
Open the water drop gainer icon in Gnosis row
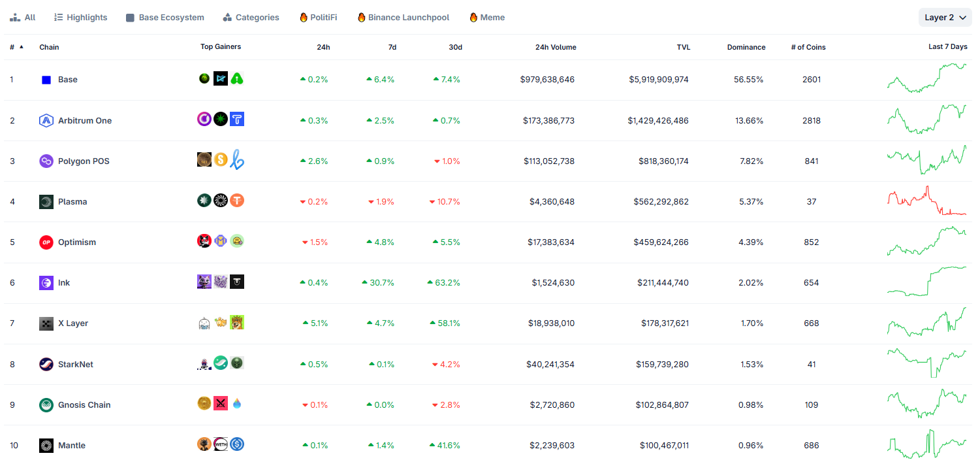pos(237,403)
